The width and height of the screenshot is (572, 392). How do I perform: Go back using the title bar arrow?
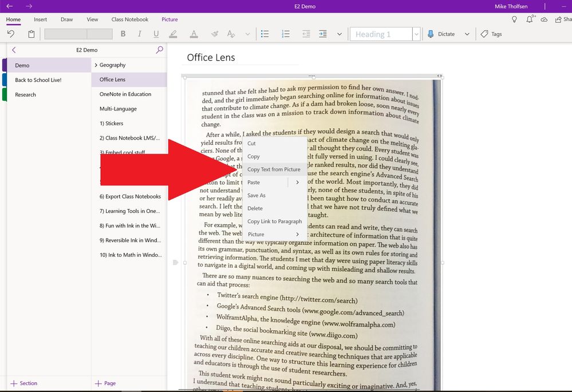click(x=10, y=6)
